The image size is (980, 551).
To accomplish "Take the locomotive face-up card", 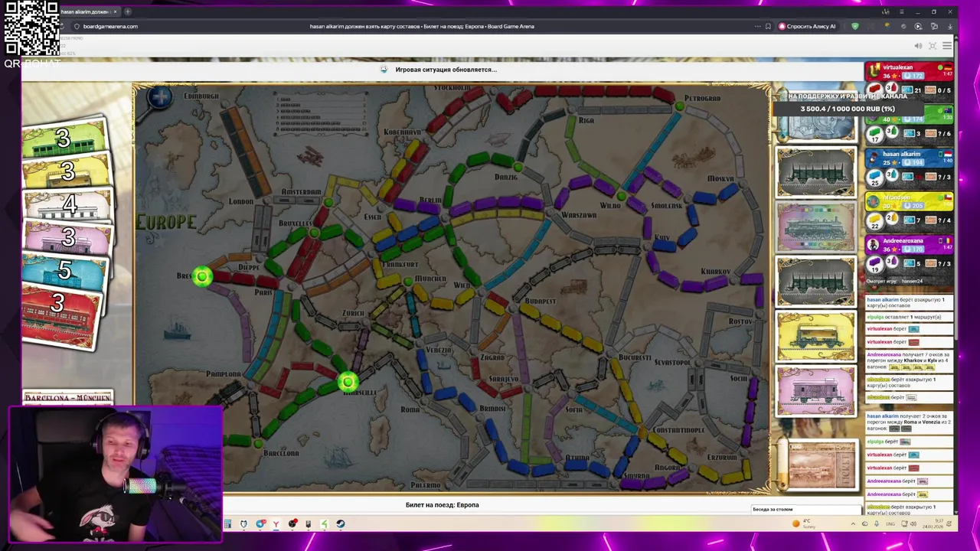I will click(816, 227).
